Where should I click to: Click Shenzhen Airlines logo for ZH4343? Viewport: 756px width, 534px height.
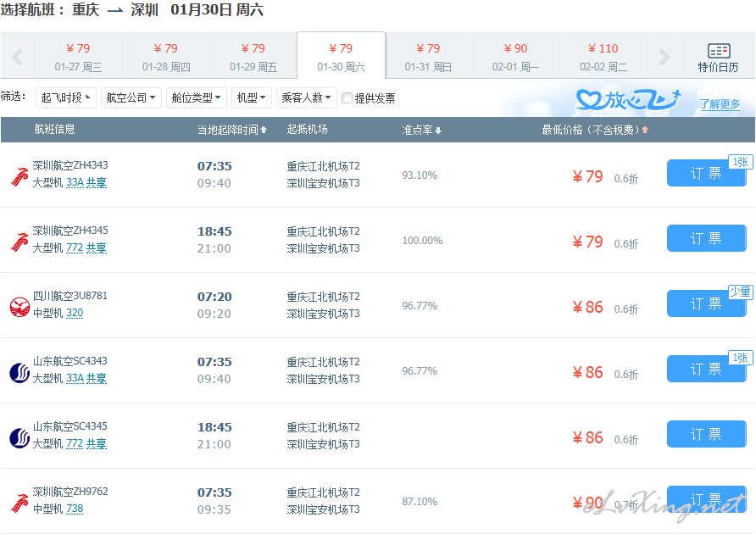click(x=19, y=176)
